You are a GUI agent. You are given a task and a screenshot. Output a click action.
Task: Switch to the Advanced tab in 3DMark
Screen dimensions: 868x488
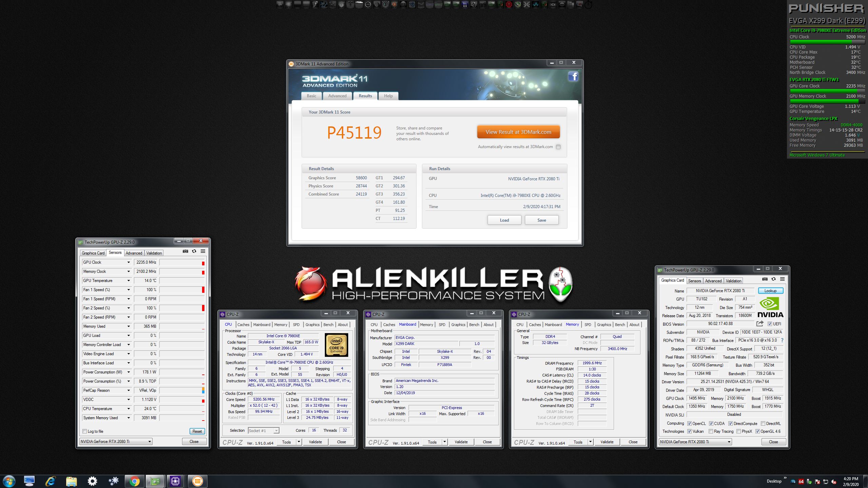point(337,96)
